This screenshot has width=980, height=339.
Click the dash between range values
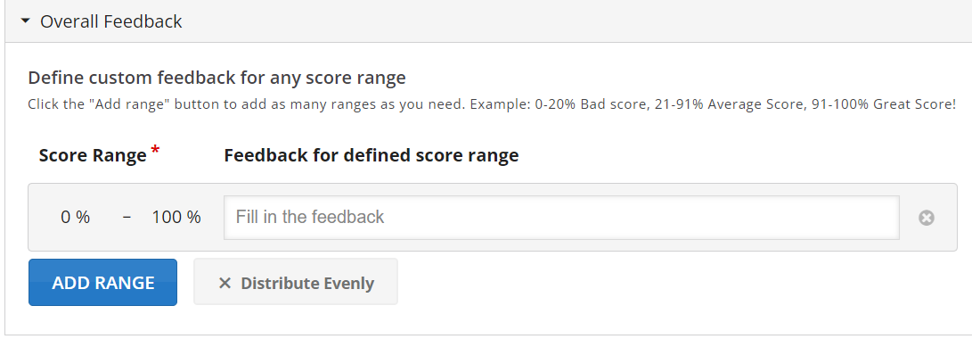[x=127, y=217]
